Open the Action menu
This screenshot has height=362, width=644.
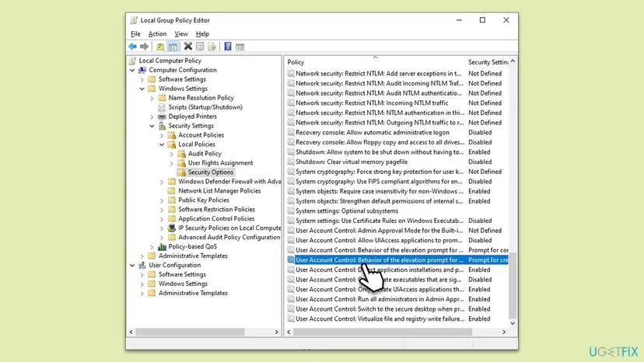tap(157, 34)
